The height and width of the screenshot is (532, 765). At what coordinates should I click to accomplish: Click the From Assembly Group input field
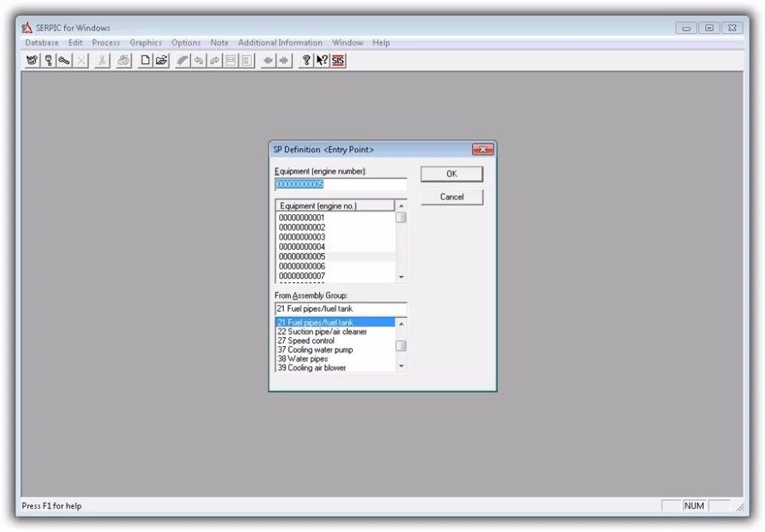click(x=340, y=309)
